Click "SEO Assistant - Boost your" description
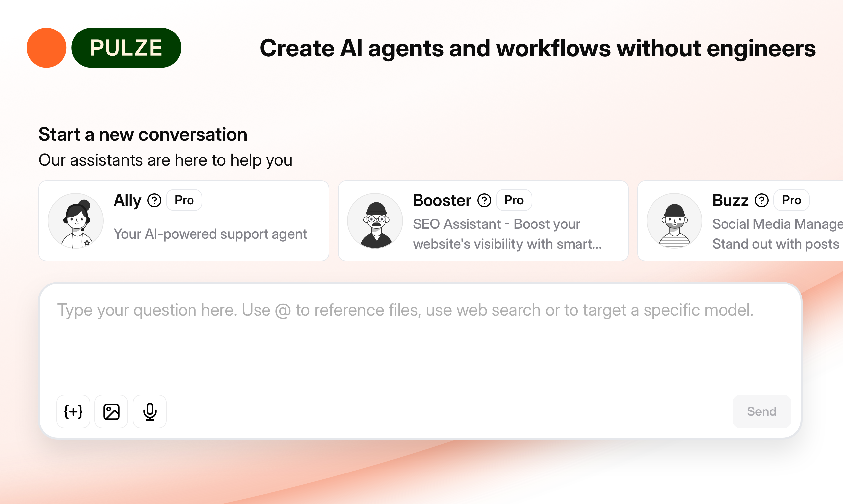Screen dimensions: 843x504 pyautogui.click(x=496, y=224)
